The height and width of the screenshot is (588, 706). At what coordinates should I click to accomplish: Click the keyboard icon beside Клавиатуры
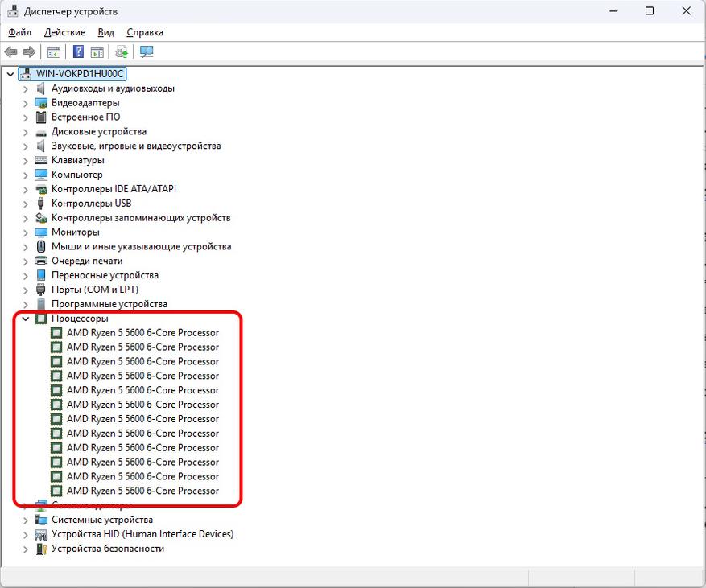(x=41, y=160)
